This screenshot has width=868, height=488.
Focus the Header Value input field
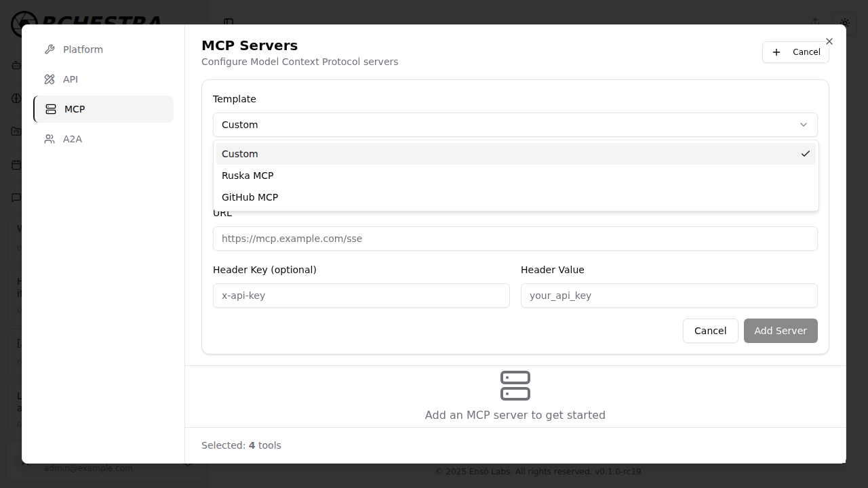tap(669, 296)
